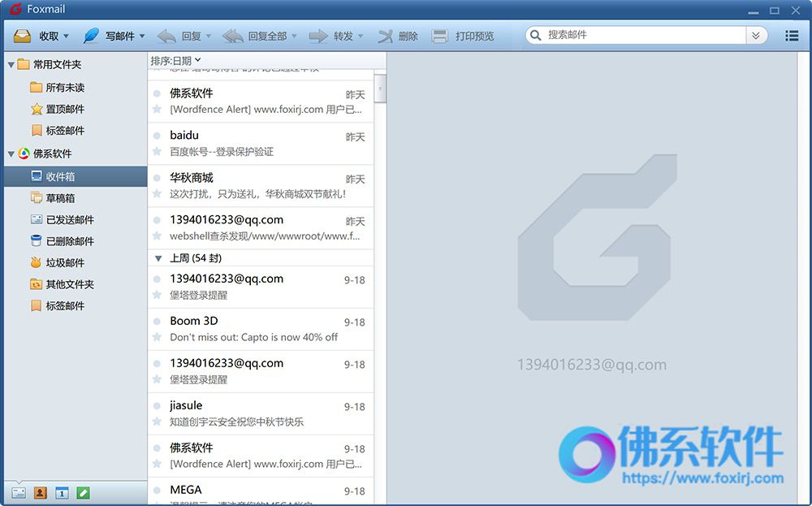Collapse the 常用文件夹 tree group
Image resolution: width=812 pixels, height=506 pixels.
click(x=11, y=65)
